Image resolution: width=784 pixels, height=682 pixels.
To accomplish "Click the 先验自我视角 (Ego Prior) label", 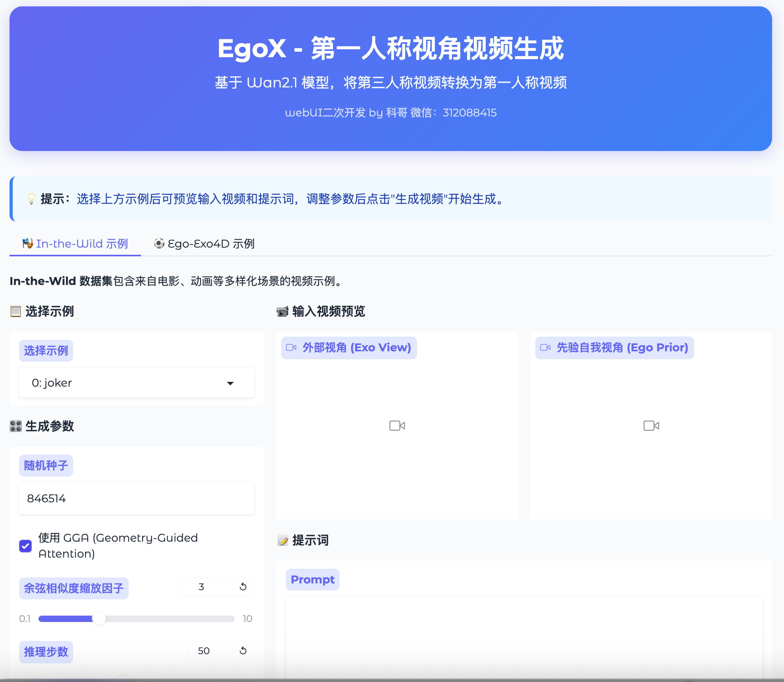I will coord(622,348).
